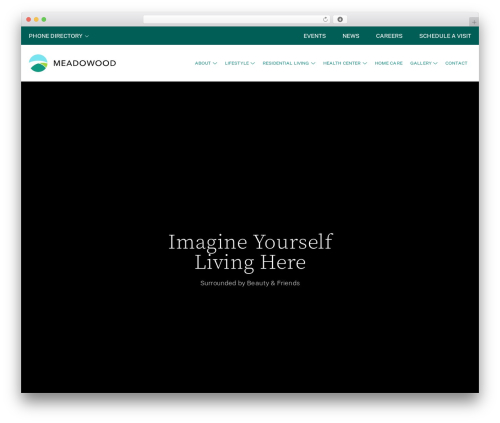Open the Events link

pos(314,36)
